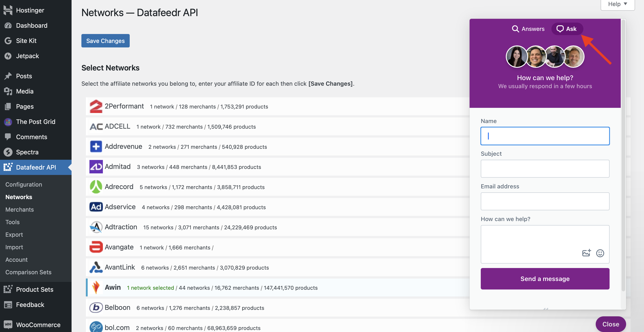Expand the Adtraction network row
Screen dimensions: 644x332
coord(278,227)
